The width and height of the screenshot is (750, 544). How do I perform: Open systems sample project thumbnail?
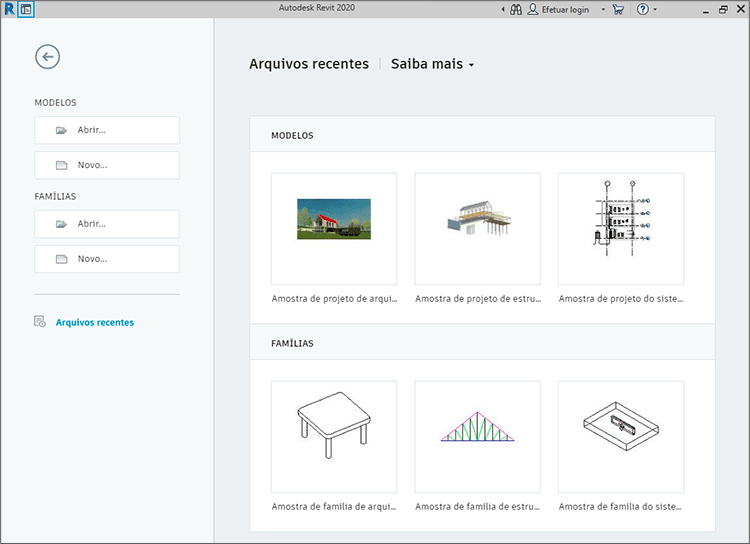[621, 229]
